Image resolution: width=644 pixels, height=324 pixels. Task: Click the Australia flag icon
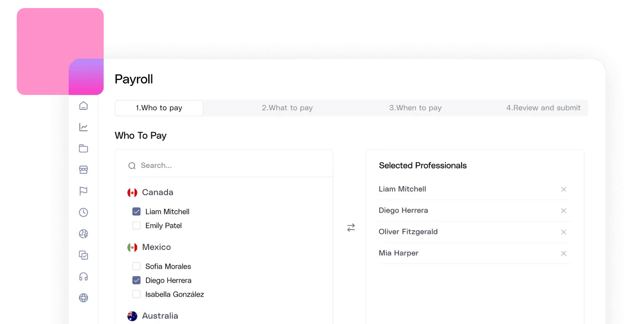tap(132, 316)
